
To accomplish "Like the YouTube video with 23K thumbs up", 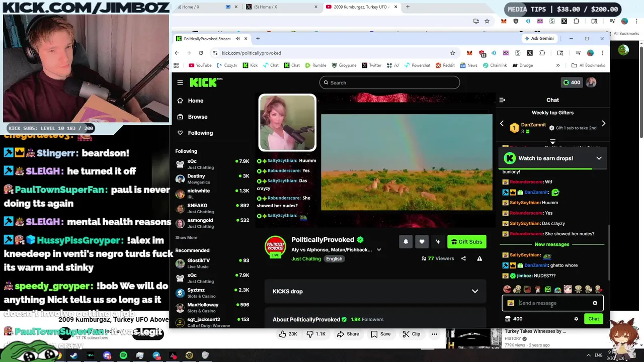I will click(287, 334).
